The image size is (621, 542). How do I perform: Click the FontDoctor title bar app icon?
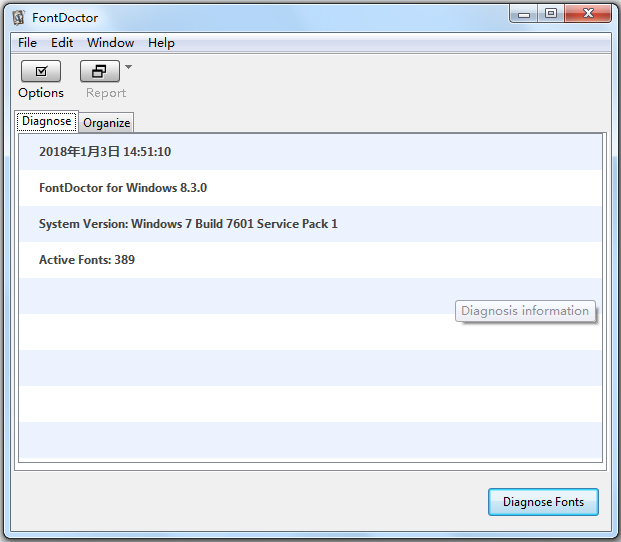tap(18, 18)
